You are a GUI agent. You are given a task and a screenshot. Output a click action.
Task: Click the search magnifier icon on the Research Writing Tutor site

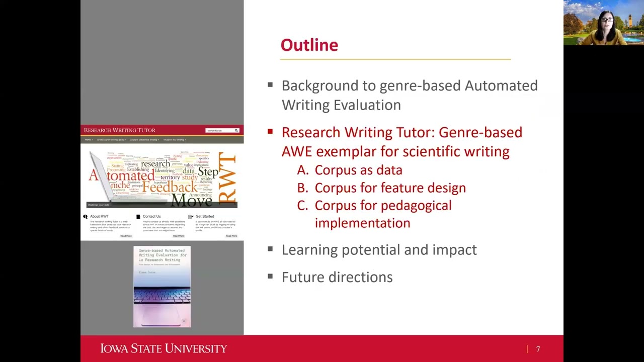[x=236, y=131]
